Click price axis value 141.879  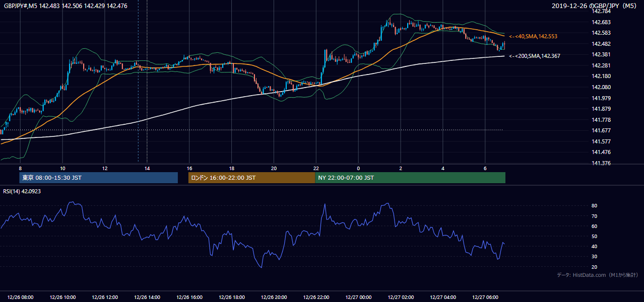tap(600, 109)
